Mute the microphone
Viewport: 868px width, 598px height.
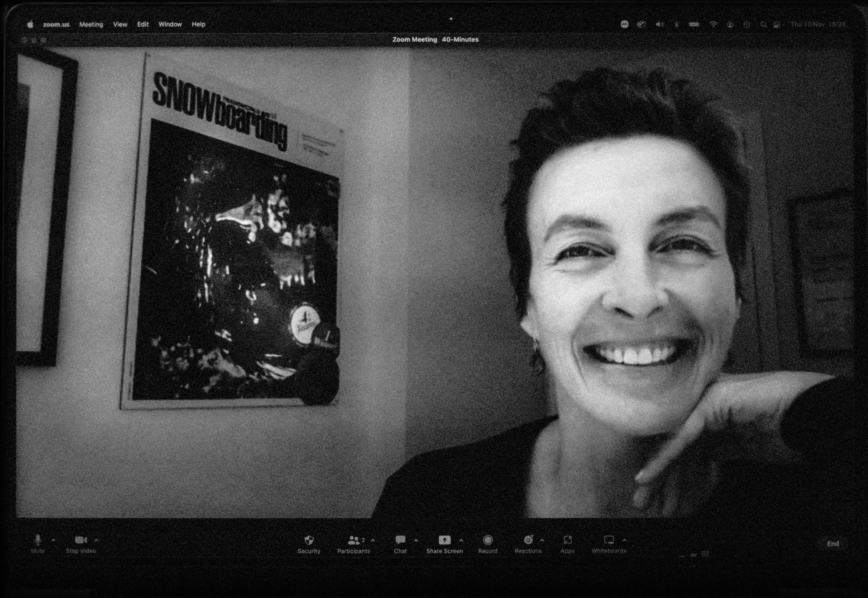pos(38,540)
